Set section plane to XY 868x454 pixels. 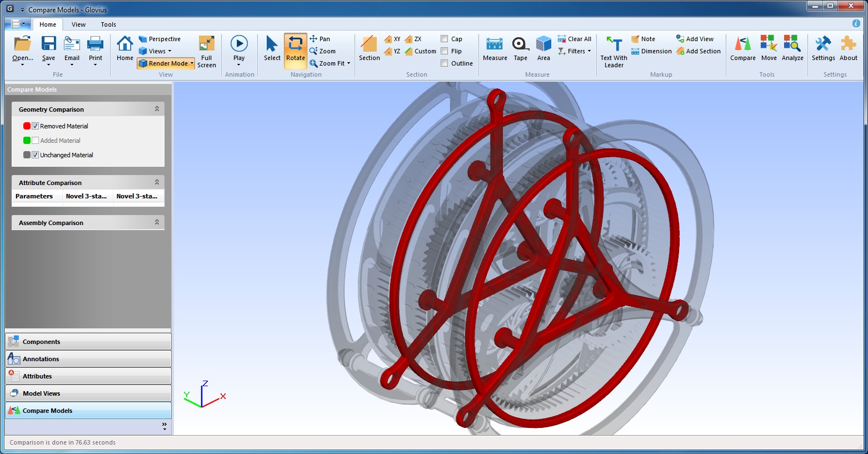[x=392, y=39]
